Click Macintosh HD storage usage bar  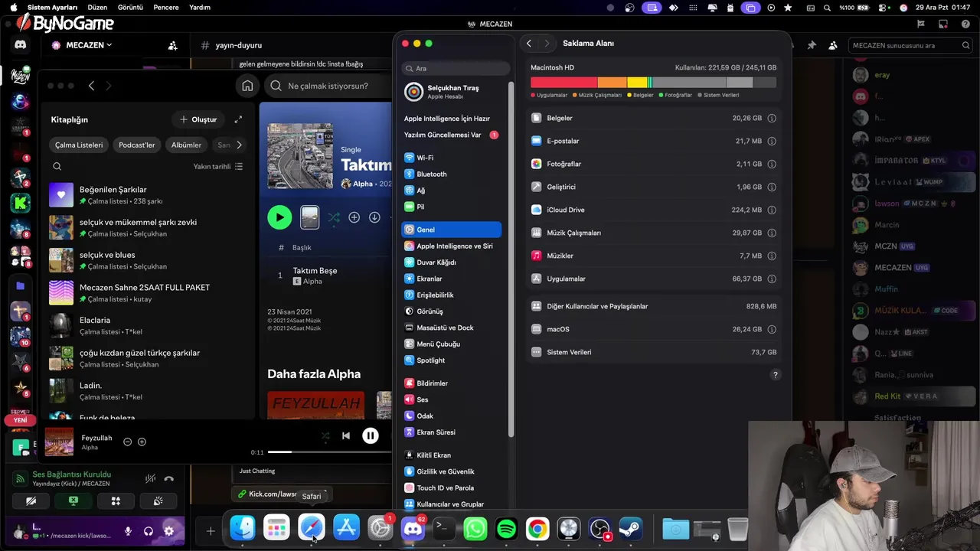(653, 83)
